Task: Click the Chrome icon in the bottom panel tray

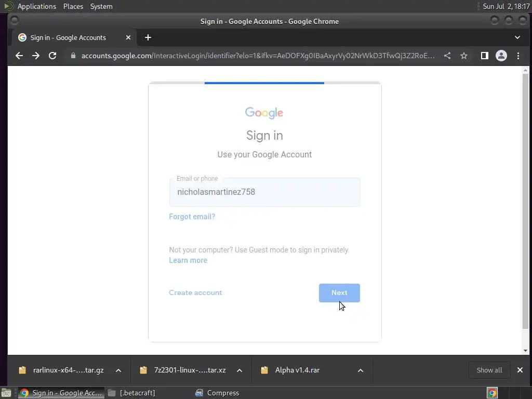Action: tap(492, 393)
